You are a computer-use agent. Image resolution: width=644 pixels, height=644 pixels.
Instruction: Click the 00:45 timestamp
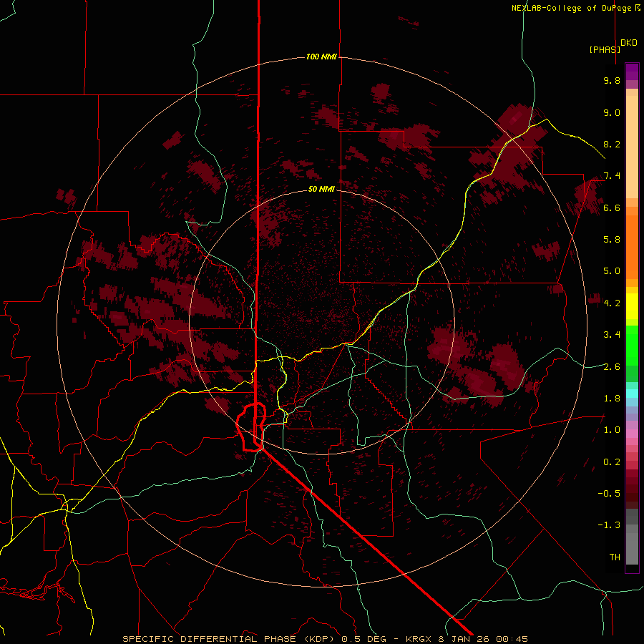tap(512, 639)
